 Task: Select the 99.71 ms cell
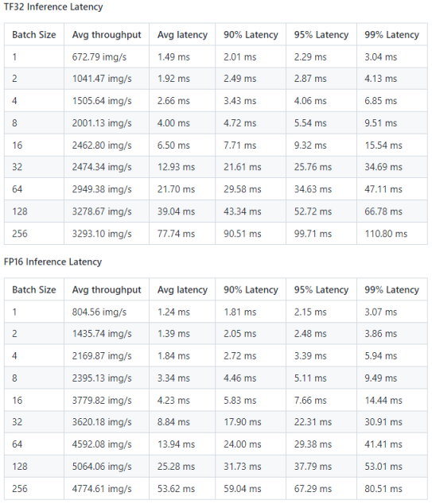tap(321, 234)
